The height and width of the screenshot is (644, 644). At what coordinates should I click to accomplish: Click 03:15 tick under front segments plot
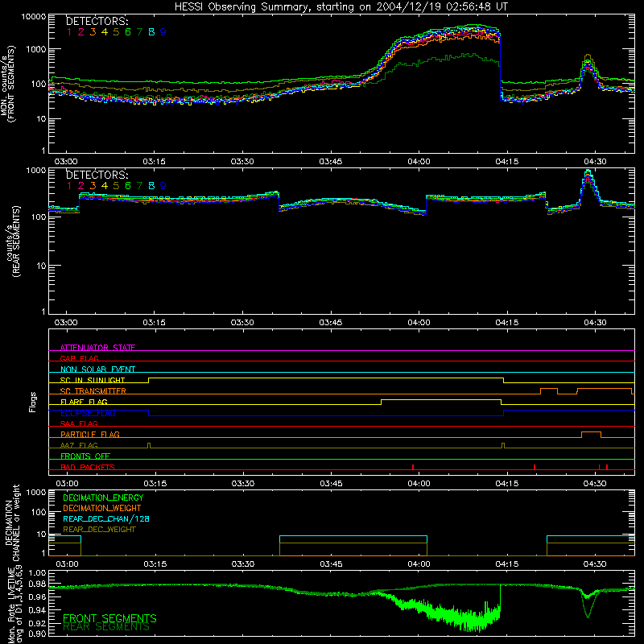click(154, 162)
